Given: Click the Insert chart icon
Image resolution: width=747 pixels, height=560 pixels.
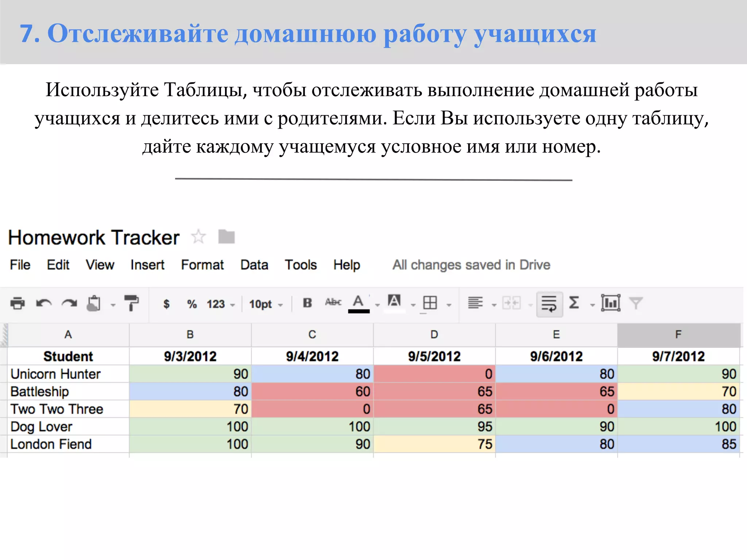Looking at the screenshot, I should tap(611, 303).
